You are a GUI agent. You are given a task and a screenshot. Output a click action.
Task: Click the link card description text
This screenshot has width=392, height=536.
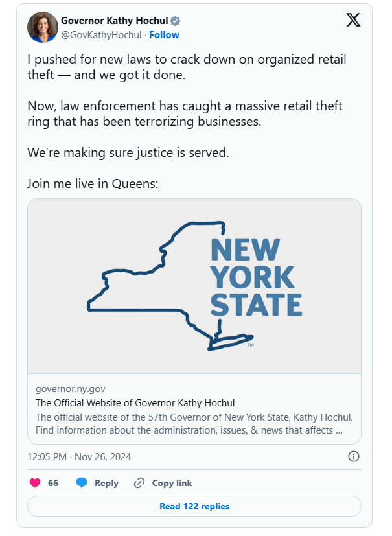pyautogui.click(x=194, y=424)
